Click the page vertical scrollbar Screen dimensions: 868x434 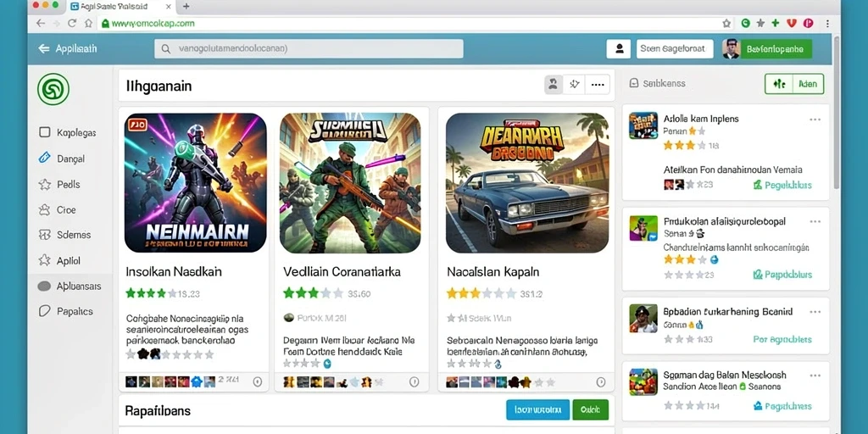click(836, 114)
